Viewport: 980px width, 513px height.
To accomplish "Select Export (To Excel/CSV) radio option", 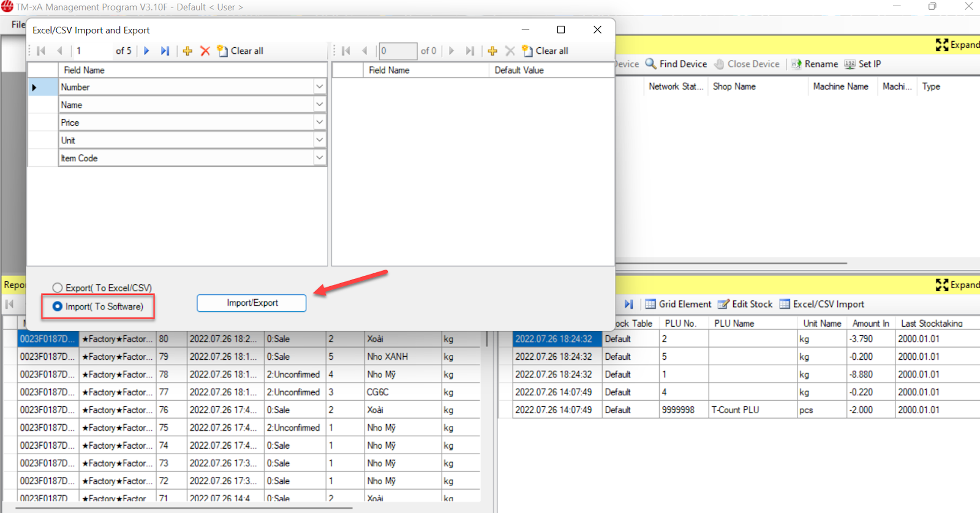I will tap(58, 287).
